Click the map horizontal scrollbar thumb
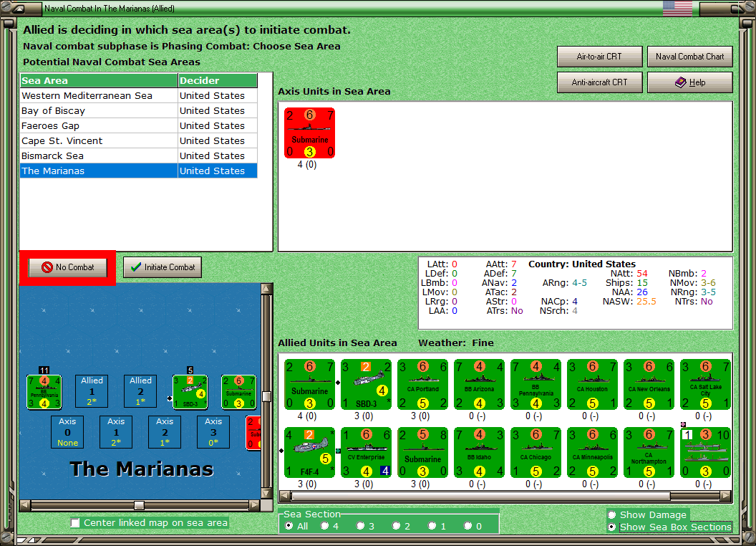Viewport: 756px width, 546px height. point(140,505)
